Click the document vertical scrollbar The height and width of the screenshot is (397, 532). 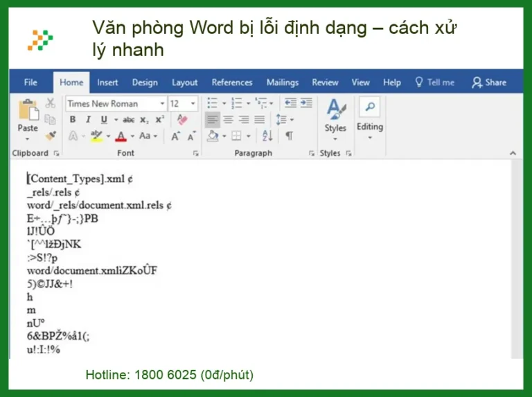pyautogui.click(x=517, y=258)
